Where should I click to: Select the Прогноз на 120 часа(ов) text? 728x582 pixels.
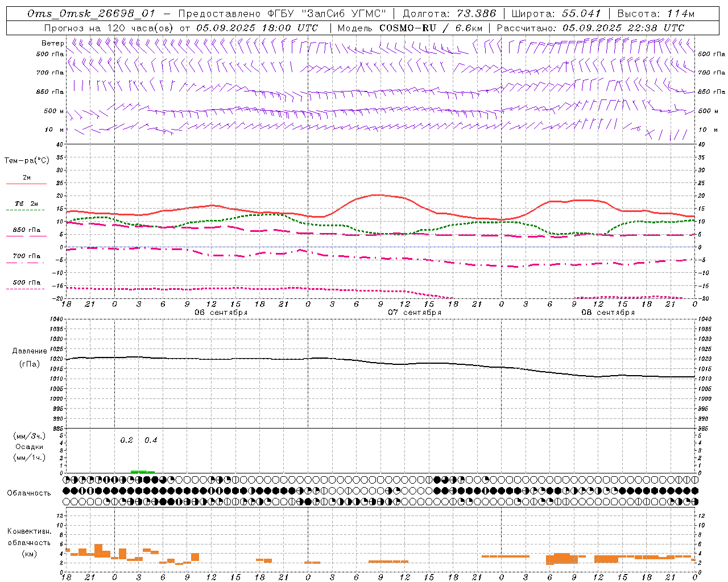point(109,28)
